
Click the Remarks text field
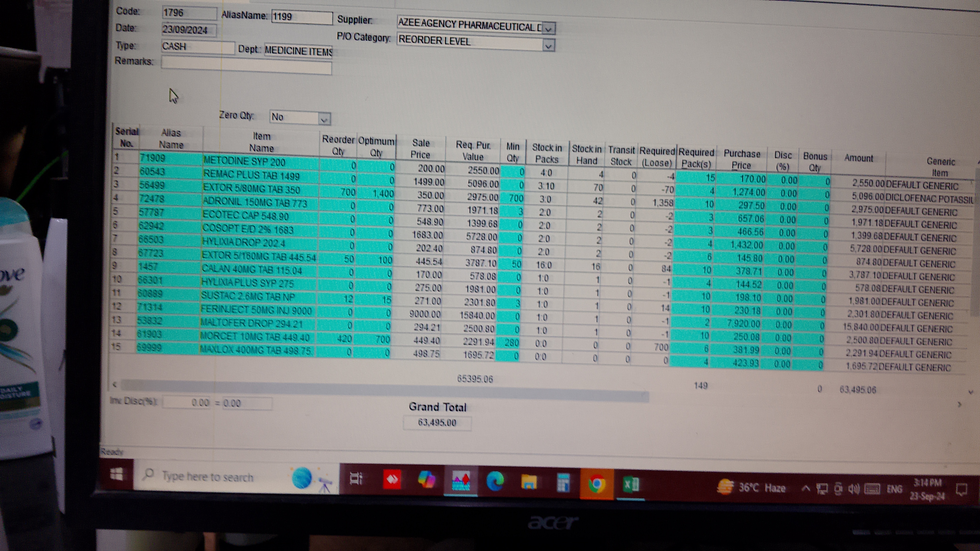246,67
